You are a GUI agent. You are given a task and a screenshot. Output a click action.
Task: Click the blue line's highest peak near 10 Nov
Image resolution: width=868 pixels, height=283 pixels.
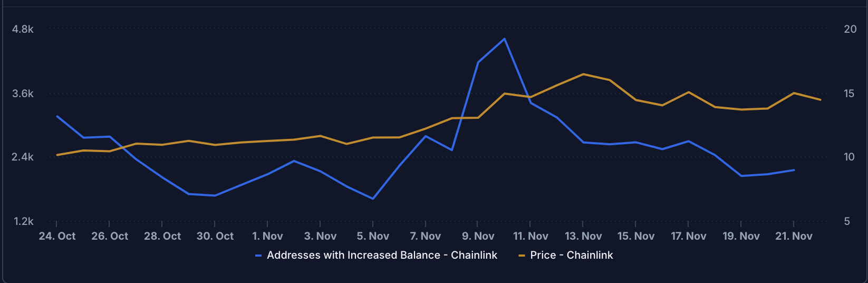504,39
